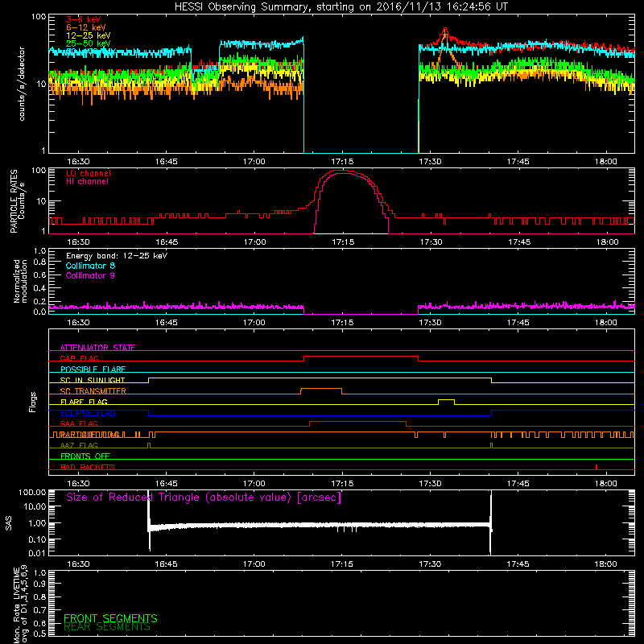Click the Energy band: 12-25 keV label
Screen dimensions: 644x644
click(x=117, y=256)
